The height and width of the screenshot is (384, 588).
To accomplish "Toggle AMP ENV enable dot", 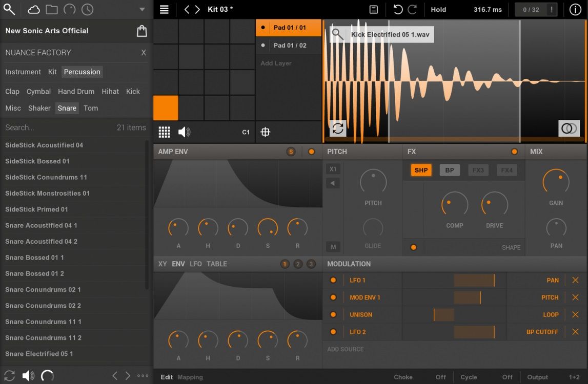I will pos(311,152).
